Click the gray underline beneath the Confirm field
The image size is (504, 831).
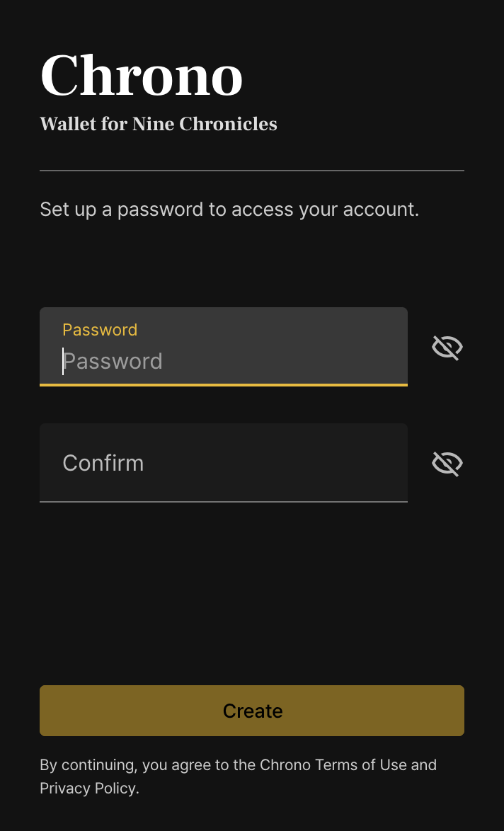click(224, 501)
